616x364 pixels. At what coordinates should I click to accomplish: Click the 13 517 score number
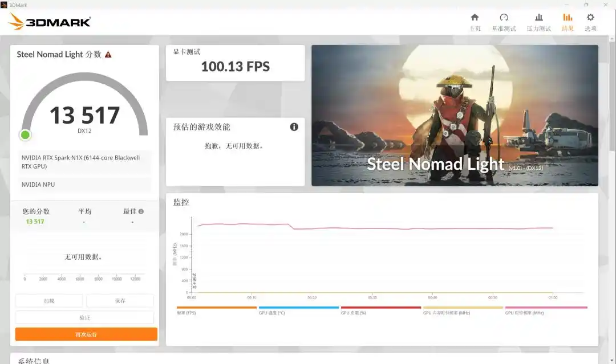(x=84, y=115)
